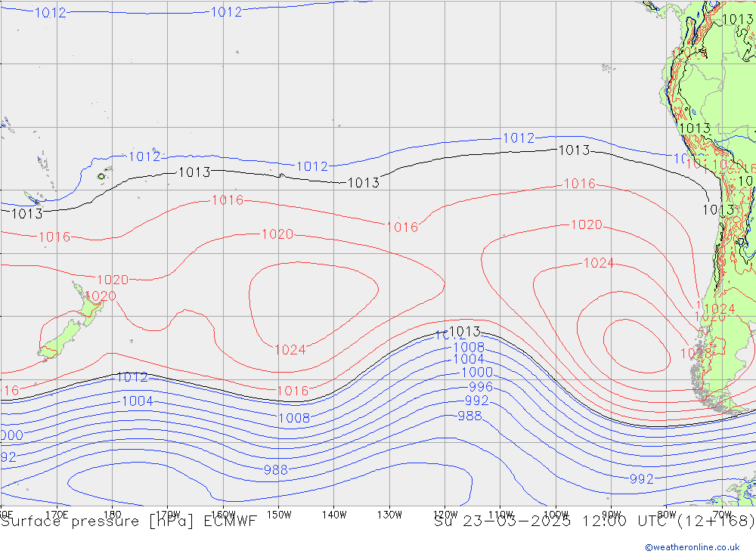This screenshot has height=554, width=756.
Task: Click the Surface pressure ECMWF title text
Action: tap(129, 522)
